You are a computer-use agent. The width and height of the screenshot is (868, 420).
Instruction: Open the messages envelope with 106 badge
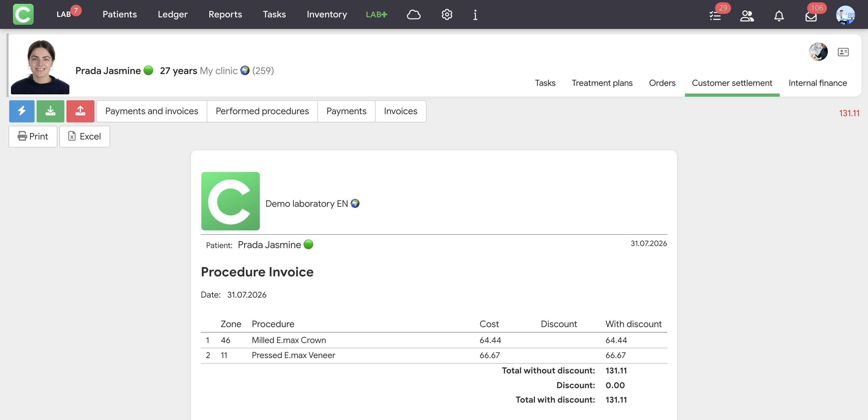click(811, 16)
